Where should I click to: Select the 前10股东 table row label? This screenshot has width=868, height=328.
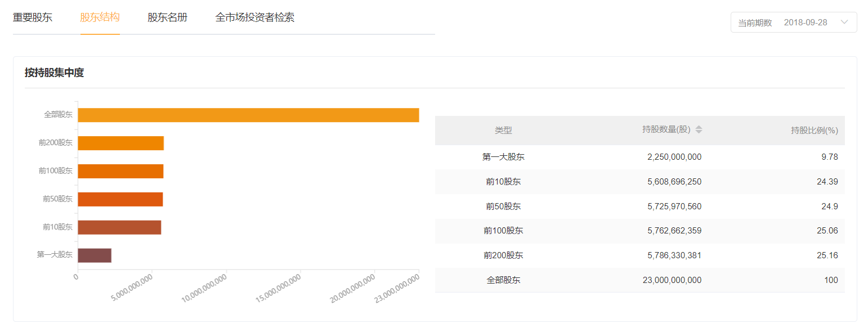tap(503, 182)
